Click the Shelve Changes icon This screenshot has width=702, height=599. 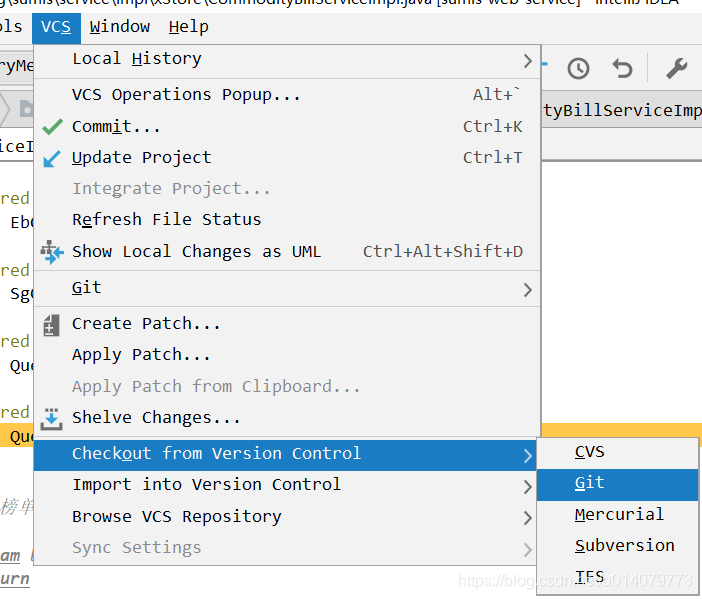[52, 418]
